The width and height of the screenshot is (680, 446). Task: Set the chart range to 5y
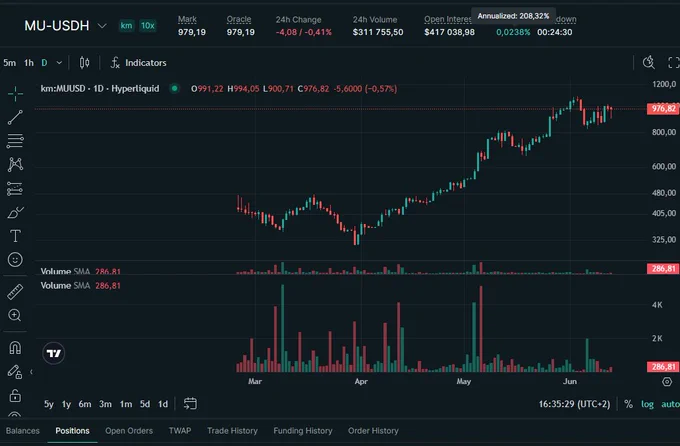point(49,404)
